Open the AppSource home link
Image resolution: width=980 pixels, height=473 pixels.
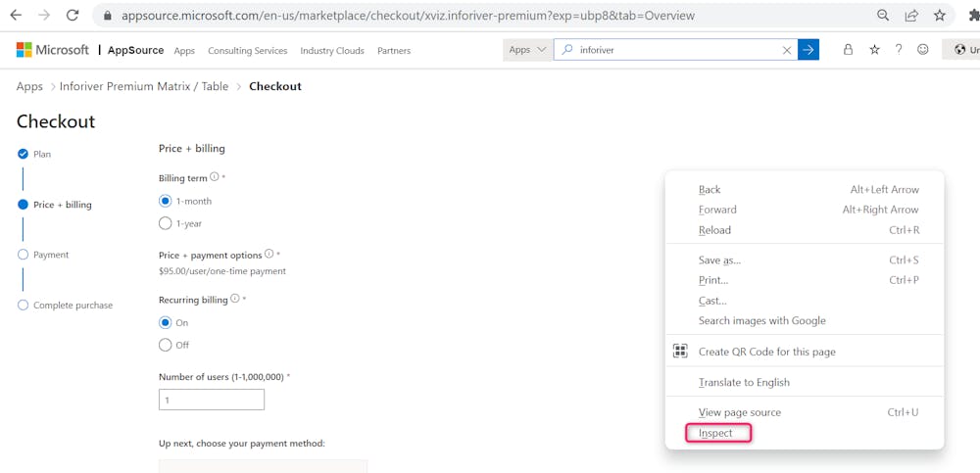135,50
